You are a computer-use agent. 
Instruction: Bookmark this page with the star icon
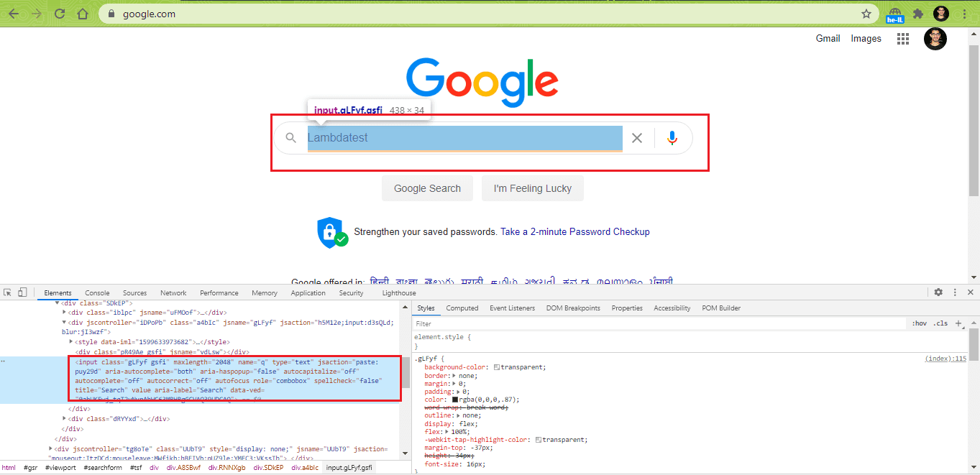pos(866,14)
